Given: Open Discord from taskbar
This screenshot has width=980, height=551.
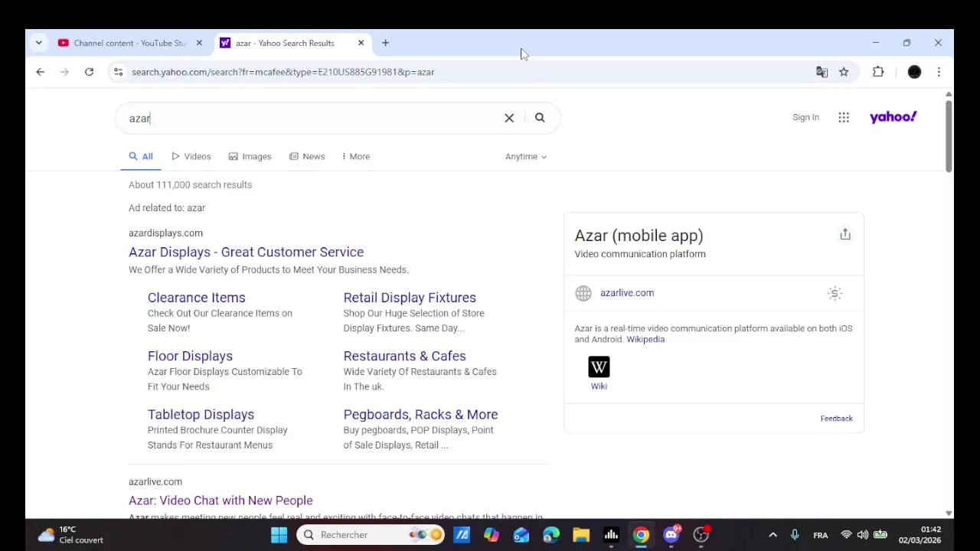Looking at the screenshot, I should [671, 535].
